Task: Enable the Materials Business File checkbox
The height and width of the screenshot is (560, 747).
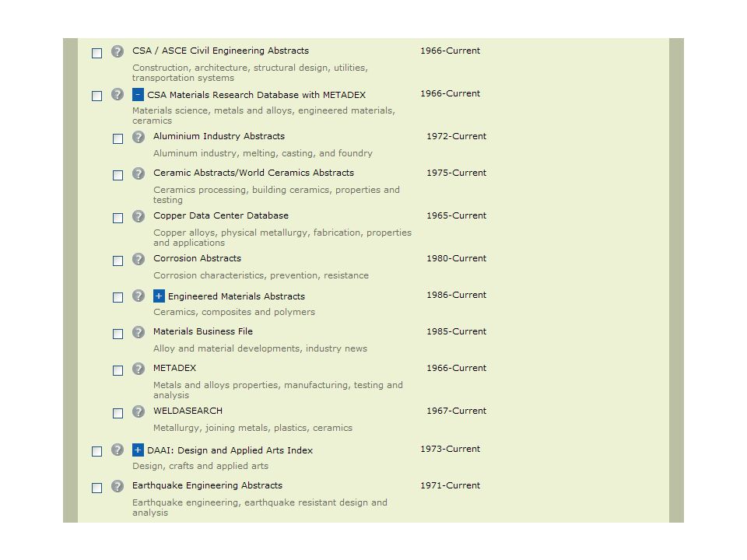Action: [x=117, y=334]
